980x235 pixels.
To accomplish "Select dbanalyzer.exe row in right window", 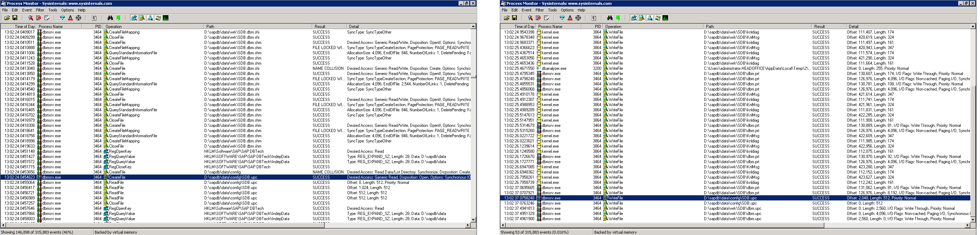I will pos(735,68).
